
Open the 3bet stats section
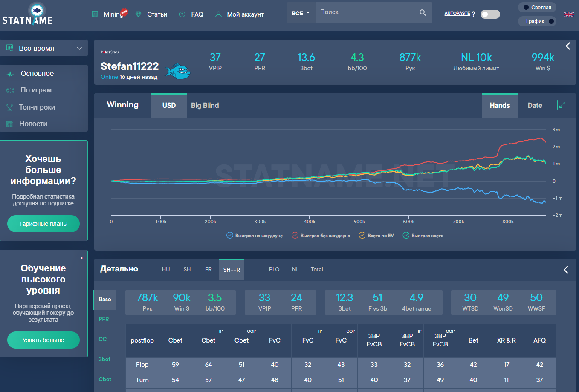(x=104, y=359)
